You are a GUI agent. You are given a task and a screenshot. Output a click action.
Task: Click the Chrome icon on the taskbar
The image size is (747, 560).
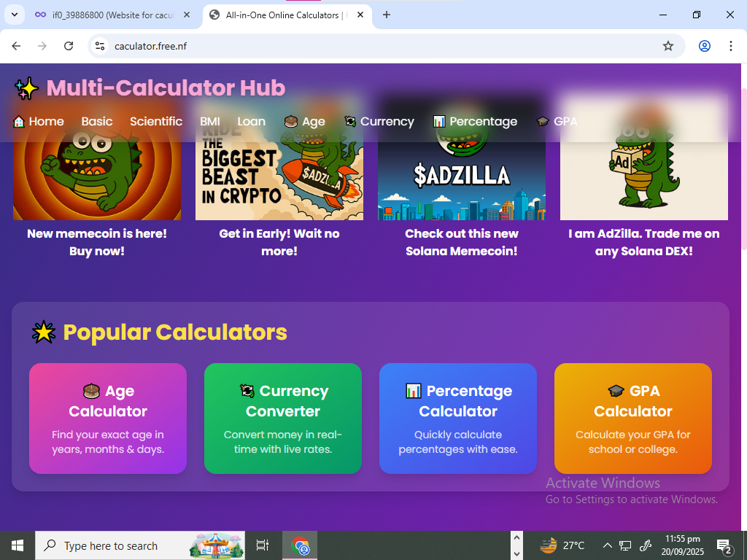point(300,545)
